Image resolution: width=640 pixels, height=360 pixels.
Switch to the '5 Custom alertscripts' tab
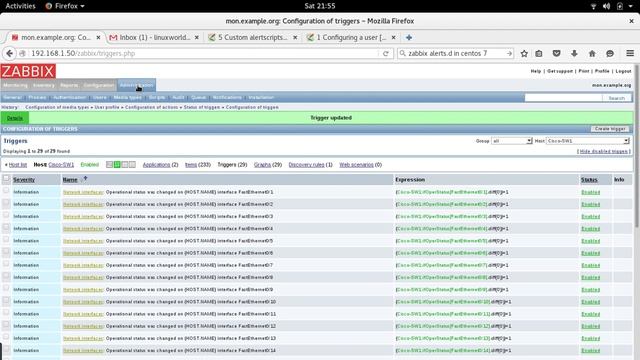253,38
